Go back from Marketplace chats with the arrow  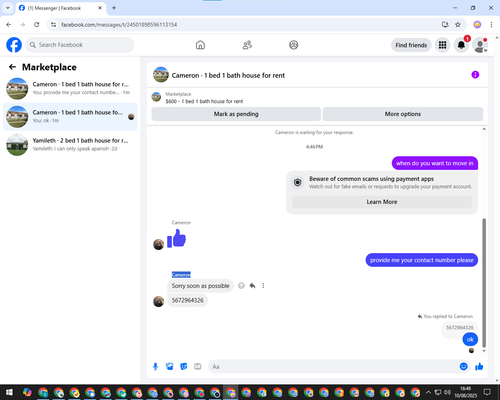[x=12, y=67]
